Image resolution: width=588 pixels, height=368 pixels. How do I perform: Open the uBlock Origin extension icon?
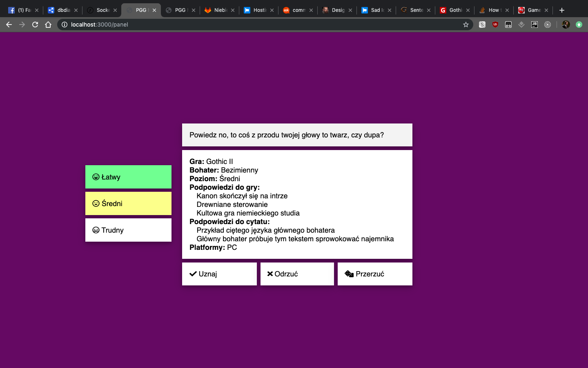[495, 25]
